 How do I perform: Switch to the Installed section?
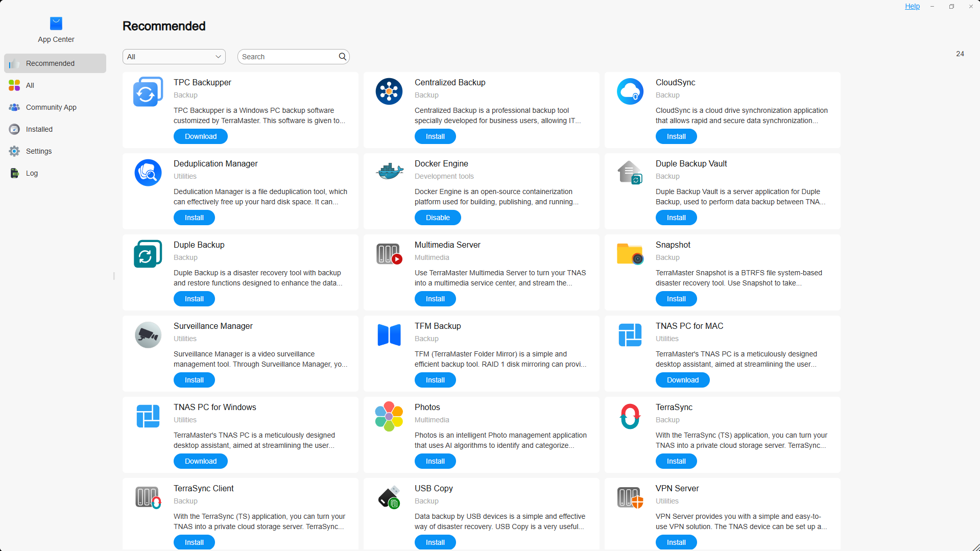tap(55, 129)
